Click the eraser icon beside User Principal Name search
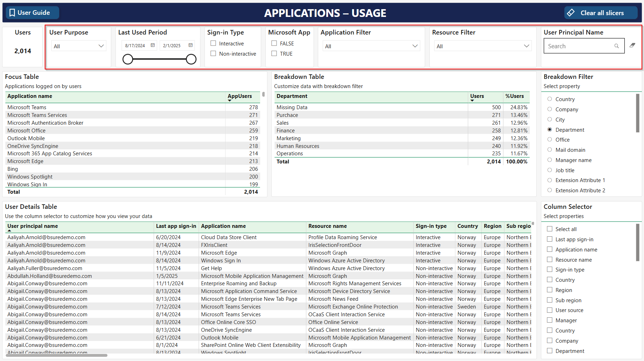Viewport: 644px width, 361px height. click(x=632, y=45)
